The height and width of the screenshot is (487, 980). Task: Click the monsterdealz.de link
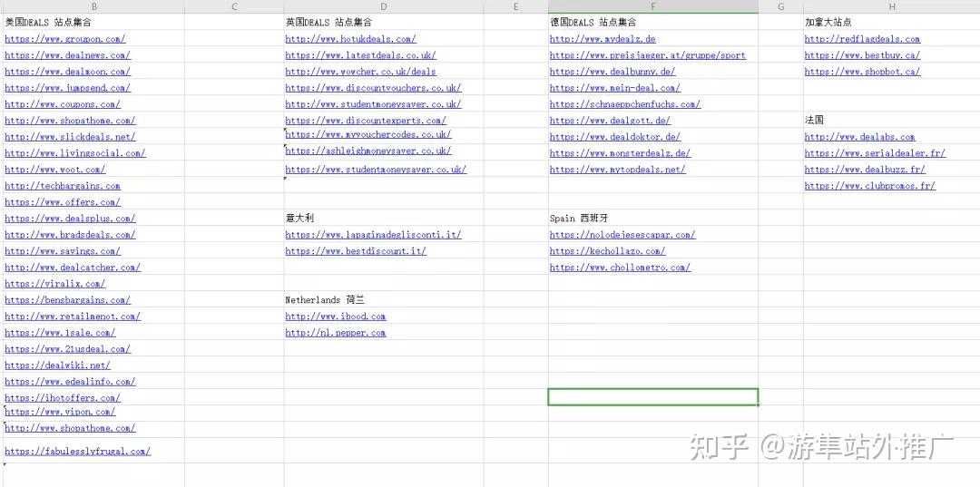tap(620, 153)
